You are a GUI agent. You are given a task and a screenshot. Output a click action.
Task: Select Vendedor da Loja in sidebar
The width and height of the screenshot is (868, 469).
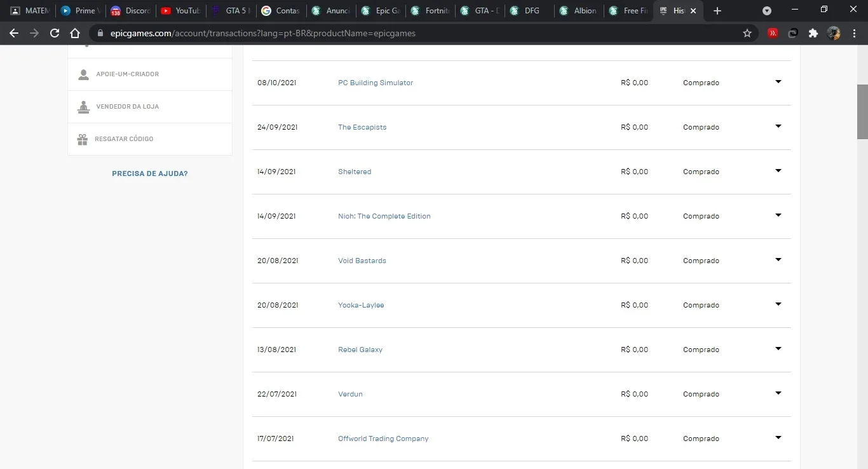tap(150, 107)
